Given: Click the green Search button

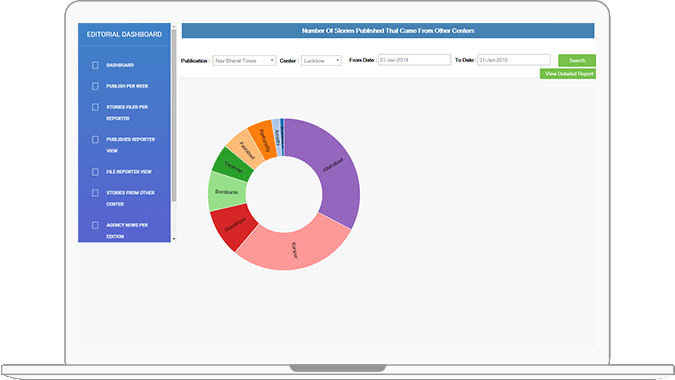Looking at the screenshot, I should pyautogui.click(x=577, y=60).
